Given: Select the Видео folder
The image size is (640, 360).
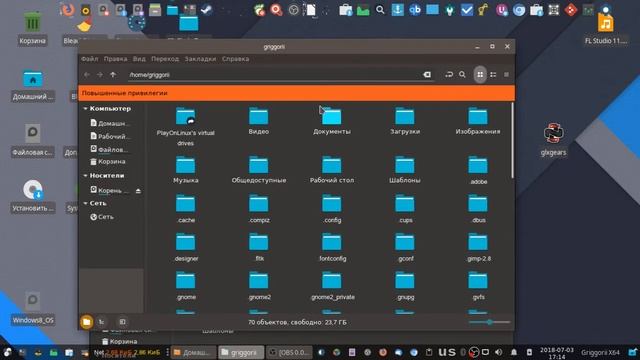Looking at the screenshot, I should pos(259,121).
